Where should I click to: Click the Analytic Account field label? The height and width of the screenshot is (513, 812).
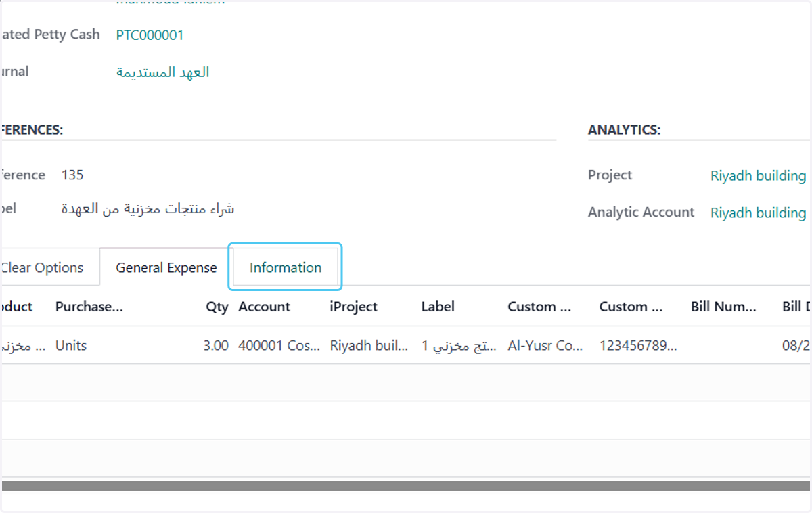(641, 212)
